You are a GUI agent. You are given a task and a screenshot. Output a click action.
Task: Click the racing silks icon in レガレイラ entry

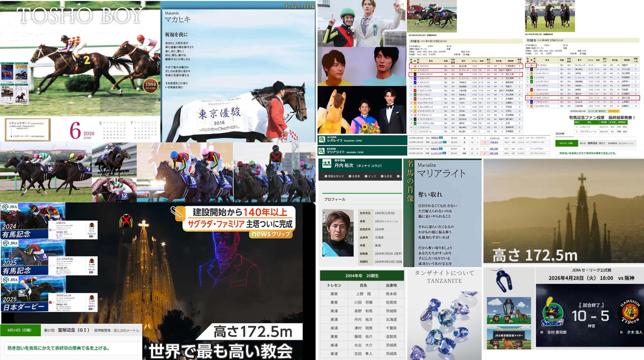click(x=92, y=225)
